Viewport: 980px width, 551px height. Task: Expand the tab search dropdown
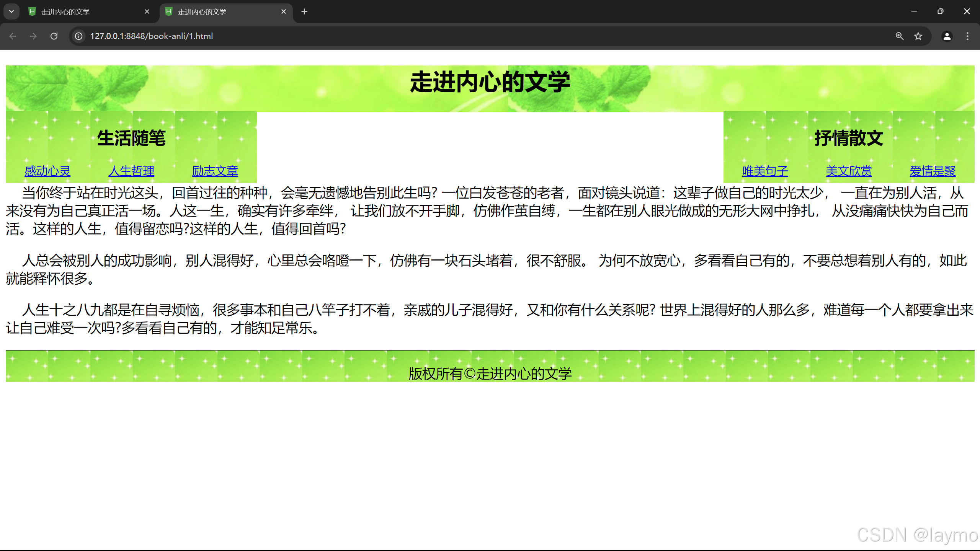coord(11,11)
